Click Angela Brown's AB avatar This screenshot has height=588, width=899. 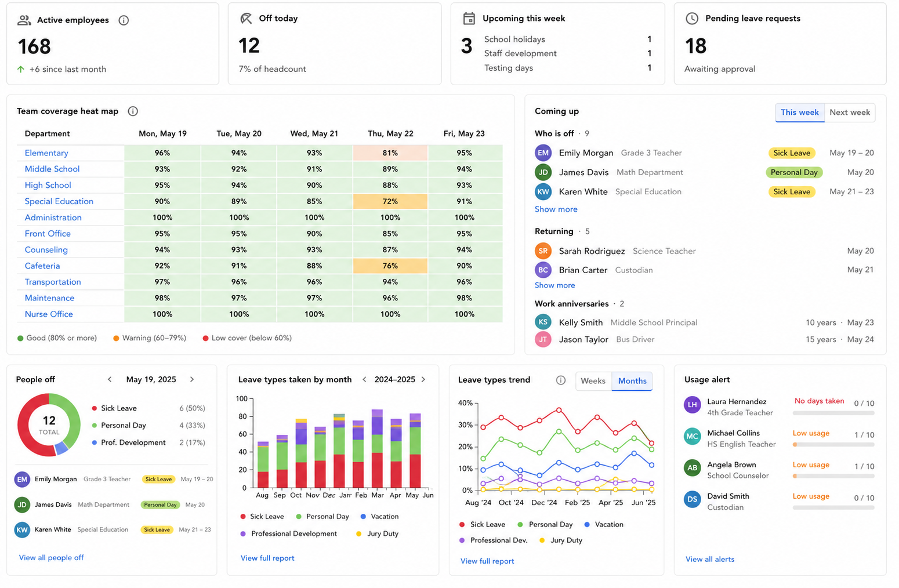[693, 468]
